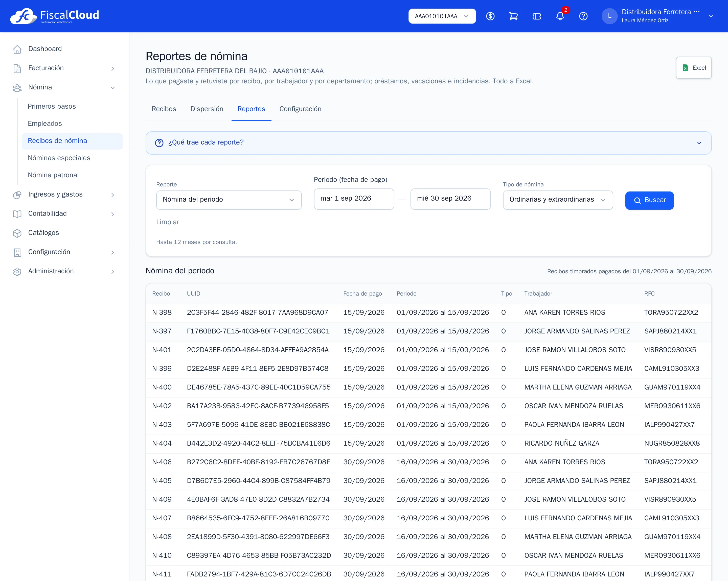Open the Tipo de nómina dropdown
Screen dimensions: 728x581
[557, 200]
